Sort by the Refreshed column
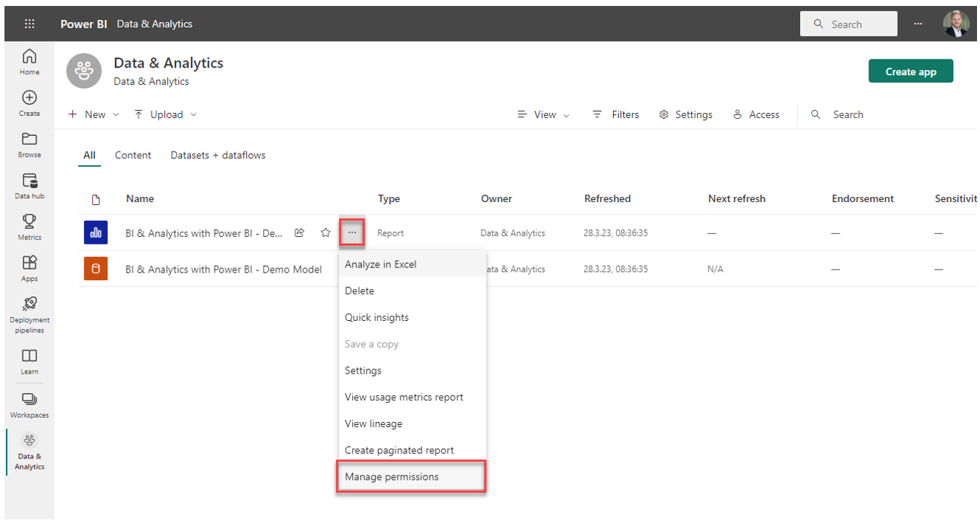This screenshot has width=980, height=526. (x=607, y=198)
